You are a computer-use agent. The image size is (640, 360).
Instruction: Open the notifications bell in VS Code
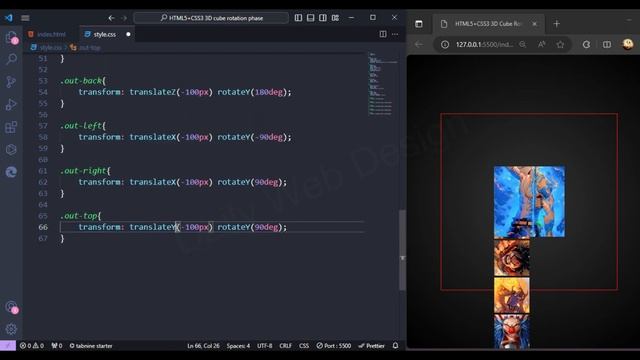tap(395, 346)
